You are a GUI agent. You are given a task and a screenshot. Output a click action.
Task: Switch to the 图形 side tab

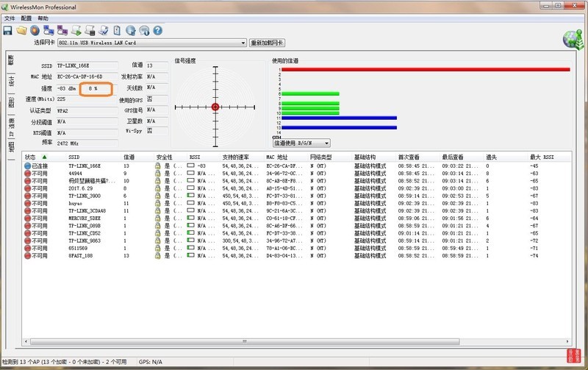11,102
